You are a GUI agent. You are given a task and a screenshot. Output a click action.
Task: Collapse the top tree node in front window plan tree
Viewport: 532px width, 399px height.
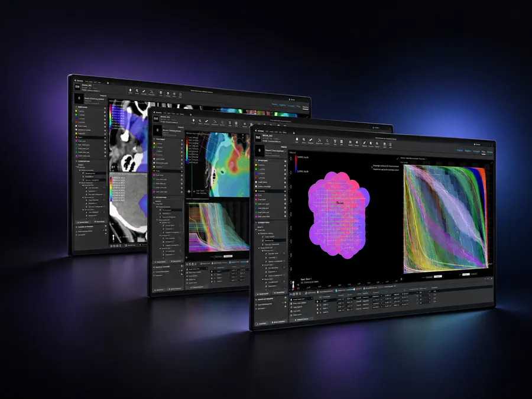pyautogui.click(x=256, y=229)
